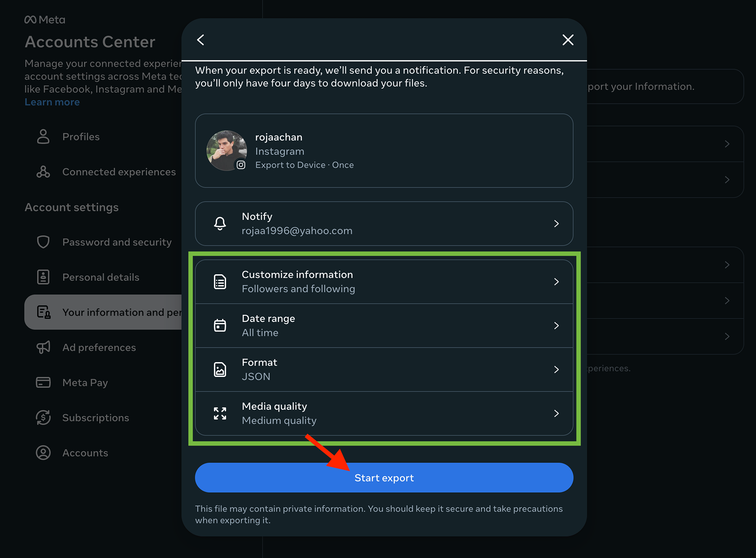Go to Ad preferences in sidebar
Image resolution: width=756 pixels, height=558 pixels.
(x=99, y=348)
